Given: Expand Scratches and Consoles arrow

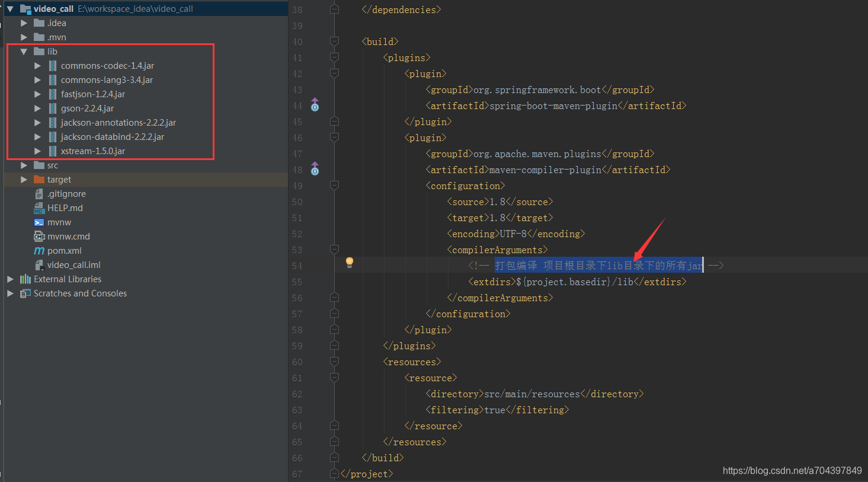Looking at the screenshot, I should tap(10, 293).
